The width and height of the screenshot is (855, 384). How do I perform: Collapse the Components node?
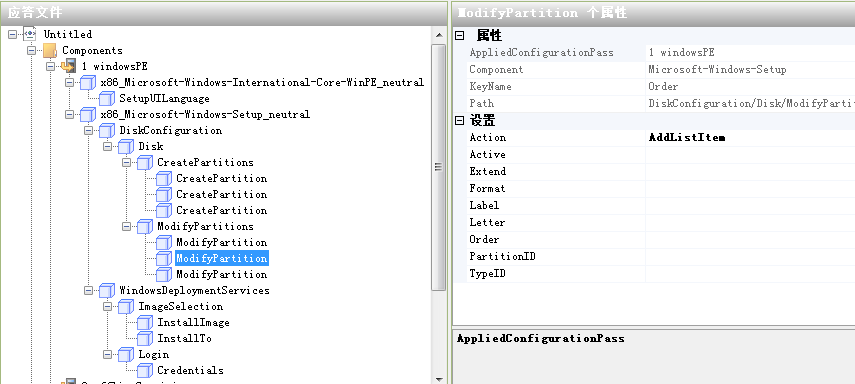(x=32, y=50)
